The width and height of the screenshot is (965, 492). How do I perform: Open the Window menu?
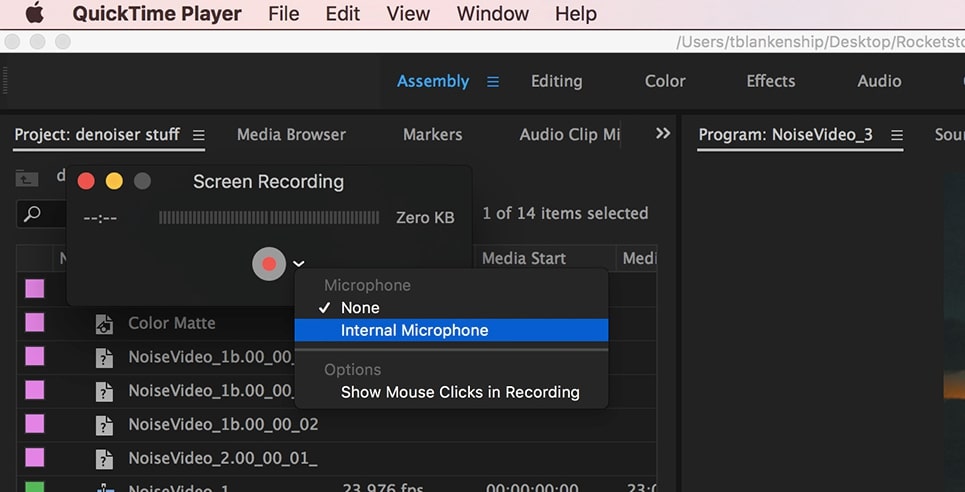[x=492, y=14]
